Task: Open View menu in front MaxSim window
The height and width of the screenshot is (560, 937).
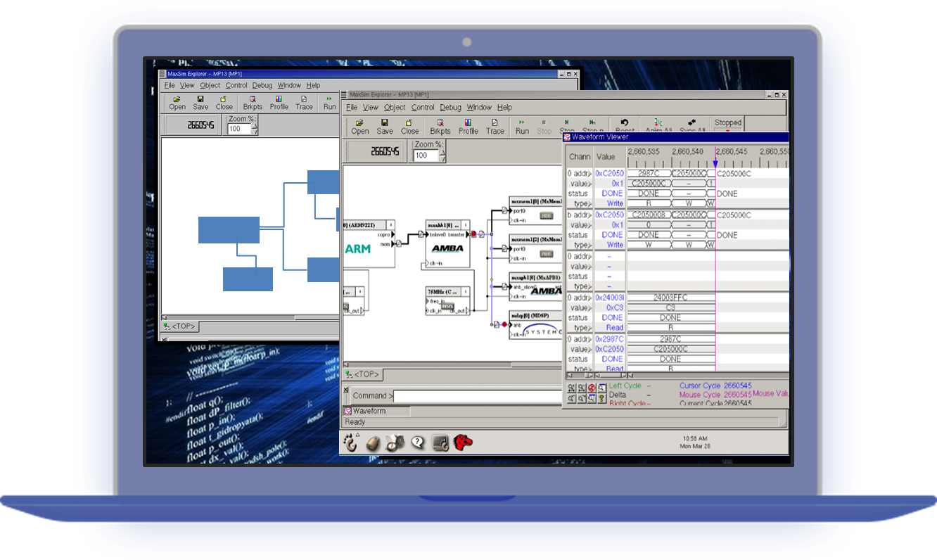Action: (371, 108)
